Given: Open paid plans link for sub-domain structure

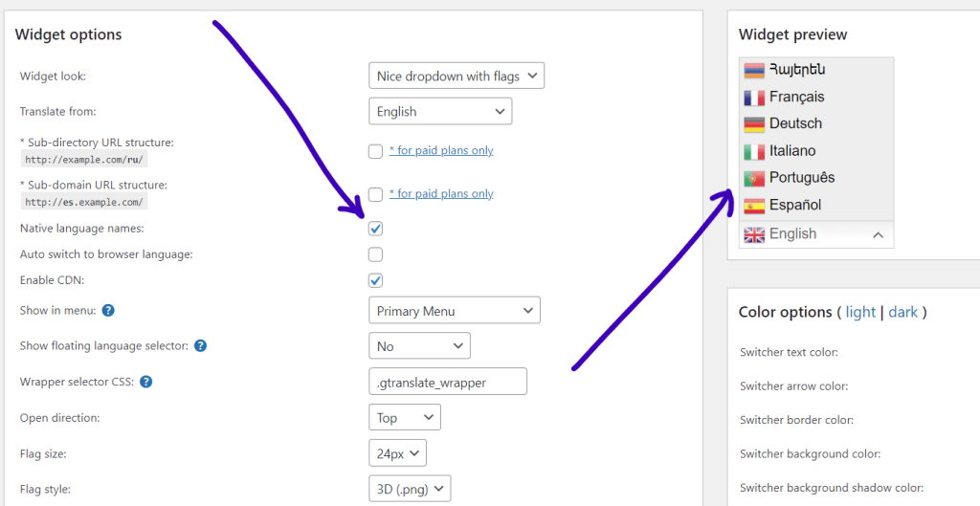Looking at the screenshot, I should tap(441, 193).
